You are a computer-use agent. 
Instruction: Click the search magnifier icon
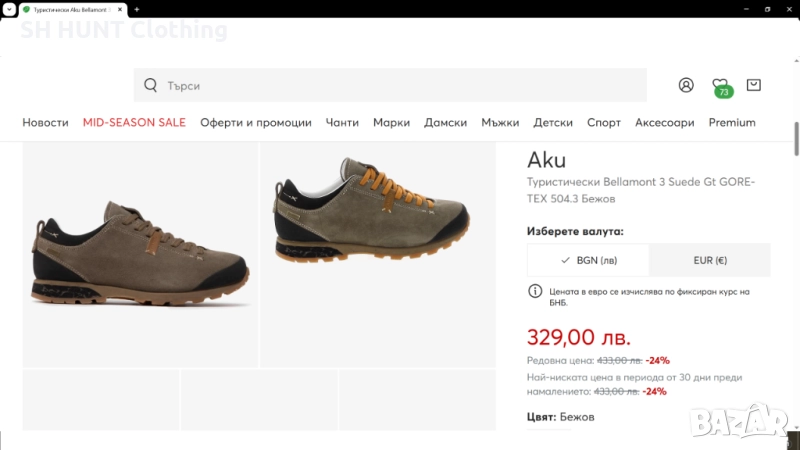[x=151, y=85]
